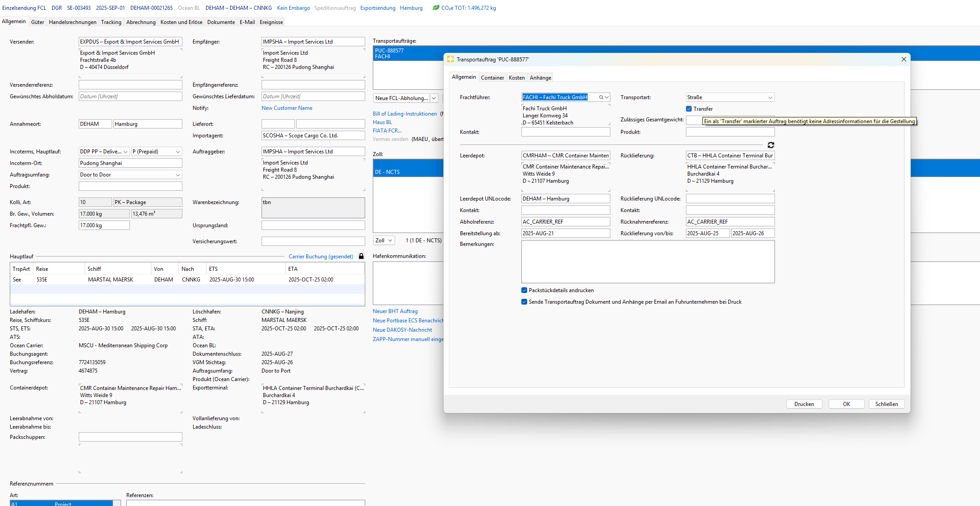
Task: Click the lock icon beside Carrier Buchung
Action: [x=361, y=256]
